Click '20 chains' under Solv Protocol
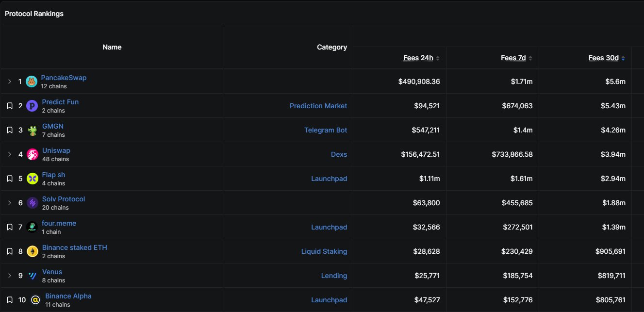The height and width of the screenshot is (312, 644). click(55, 208)
